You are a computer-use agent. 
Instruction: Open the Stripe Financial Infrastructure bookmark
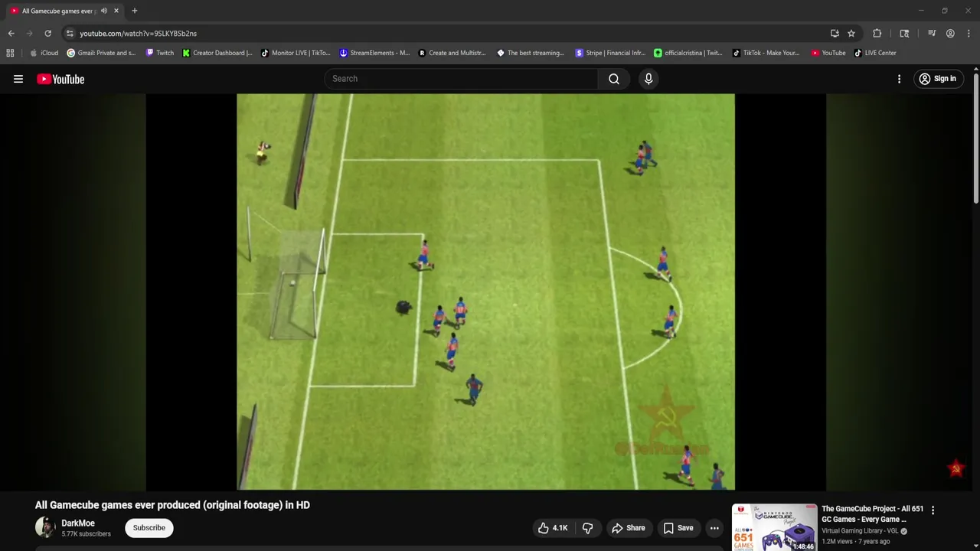coord(610,53)
